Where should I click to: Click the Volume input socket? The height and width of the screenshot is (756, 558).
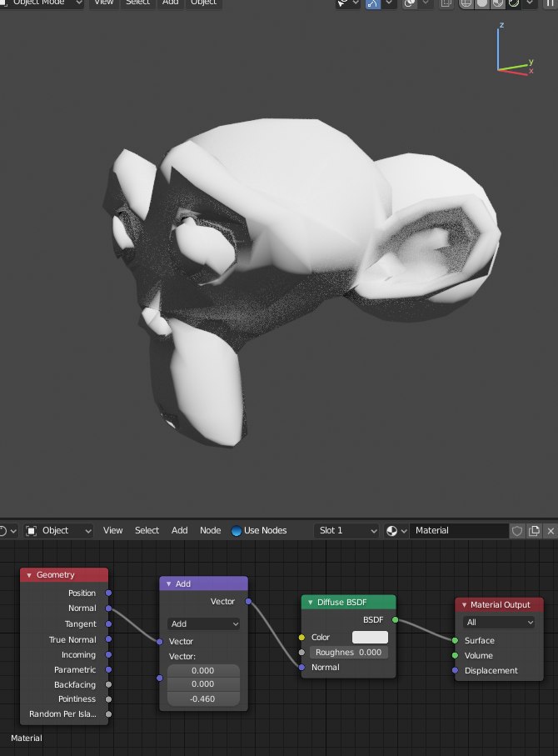point(455,655)
